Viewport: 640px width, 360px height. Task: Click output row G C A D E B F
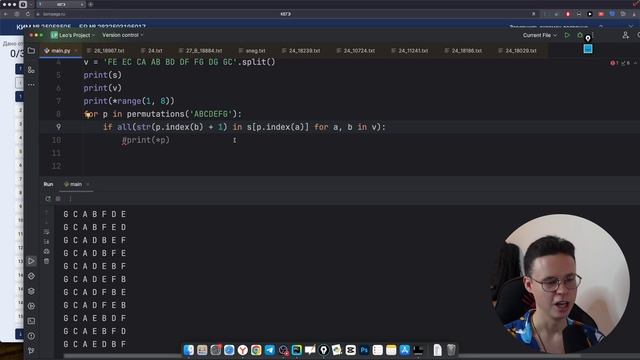pyautogui.click(x=95, y=266)
